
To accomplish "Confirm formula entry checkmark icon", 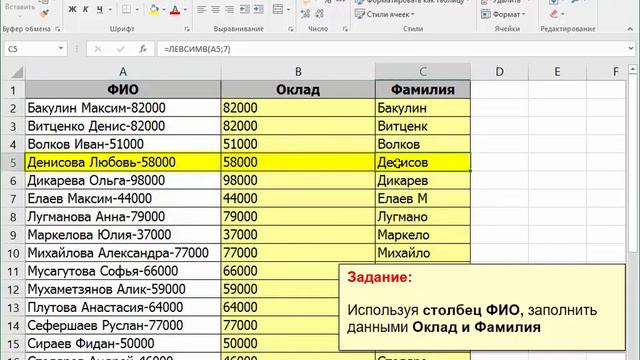I will 120,49.
